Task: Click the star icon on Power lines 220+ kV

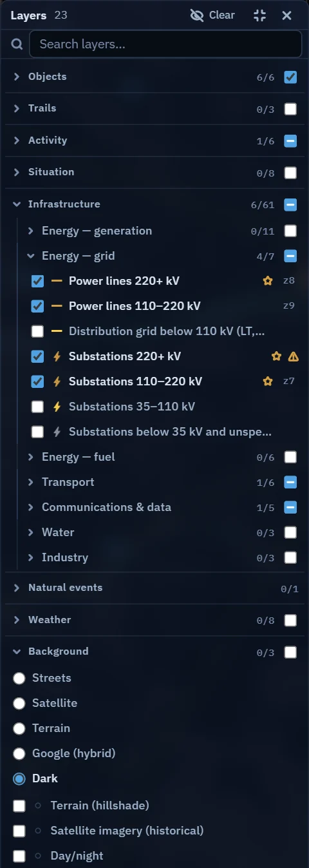Action: [x=268, y=281]
